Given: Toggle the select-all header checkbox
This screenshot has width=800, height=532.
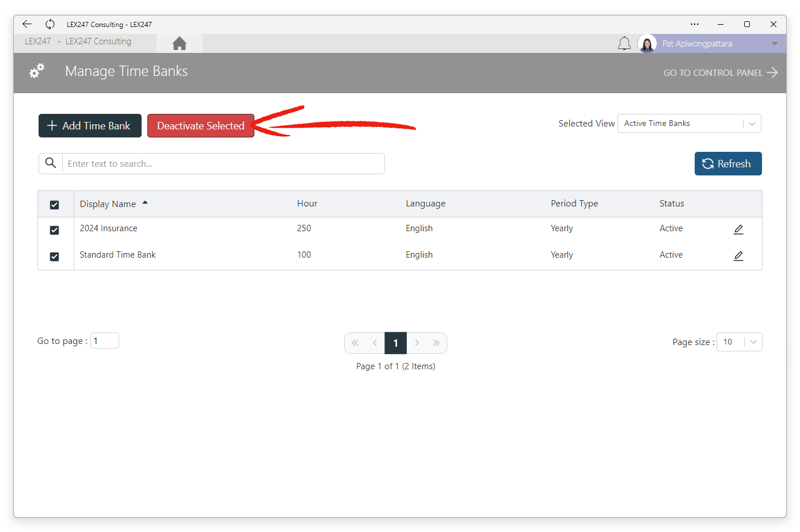Looking at the screenshot, I should tap(55, 205).
